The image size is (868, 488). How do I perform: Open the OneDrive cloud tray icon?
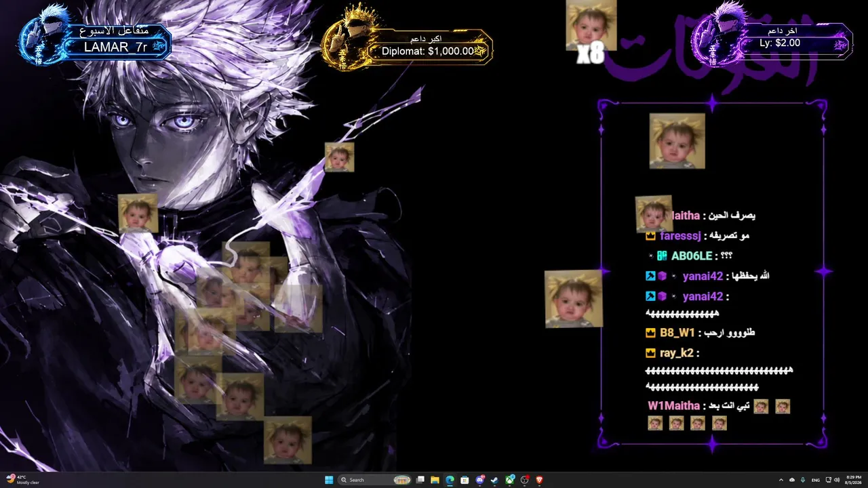pos(791,480)
